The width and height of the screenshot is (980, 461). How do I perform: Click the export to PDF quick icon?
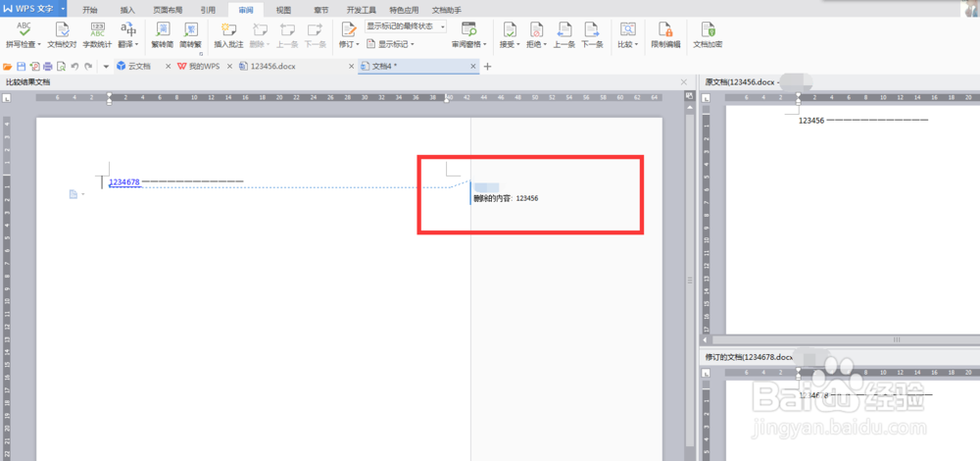[x=35, y=67]
